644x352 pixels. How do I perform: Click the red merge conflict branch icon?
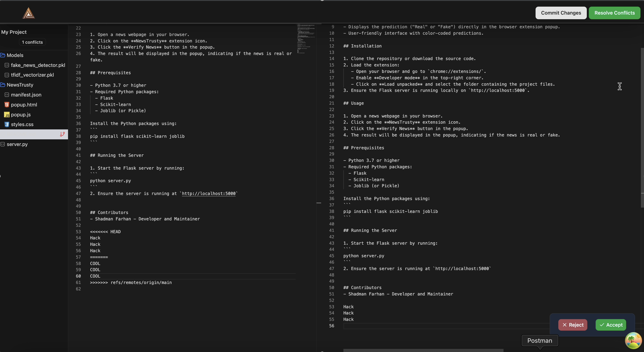point(62,134)
